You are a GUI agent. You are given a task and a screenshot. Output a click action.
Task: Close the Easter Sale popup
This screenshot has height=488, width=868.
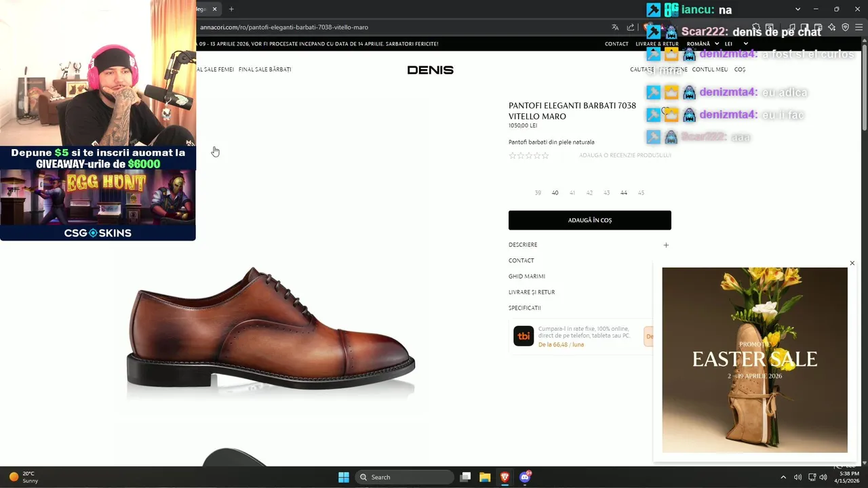pos(852,263)
